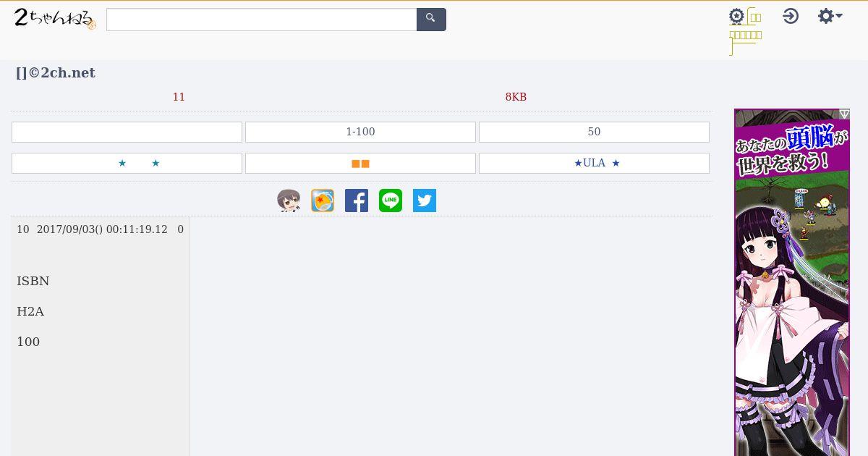Share the thread on Twitter
This screenshot has width=868, height=456.
[x=425, y=200]
